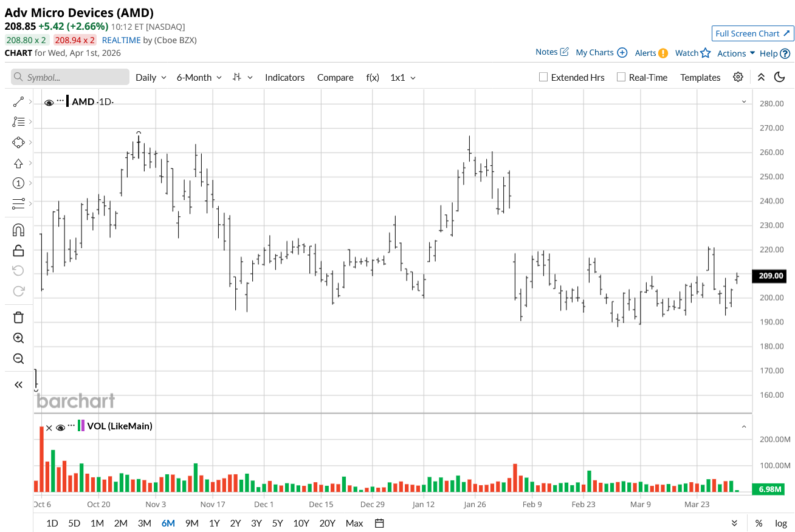This screenshot has height=532, width=795.
Task: Click the Full Screen Chart button
Action: pos(753,33)
